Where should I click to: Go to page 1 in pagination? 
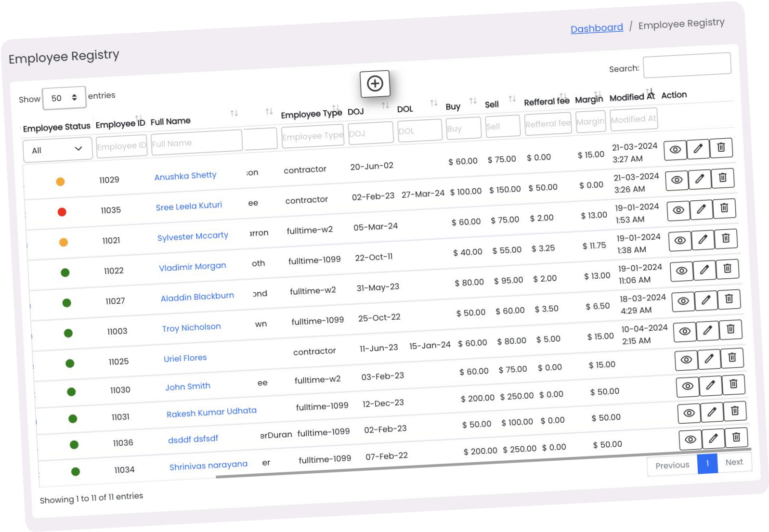click(x=707, y=464)
